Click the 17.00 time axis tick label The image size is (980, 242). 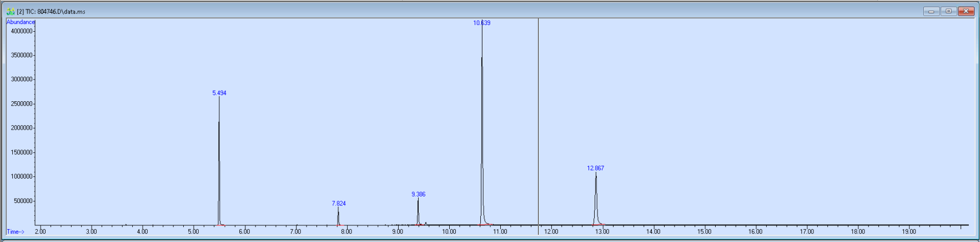[x=807, y=231]
